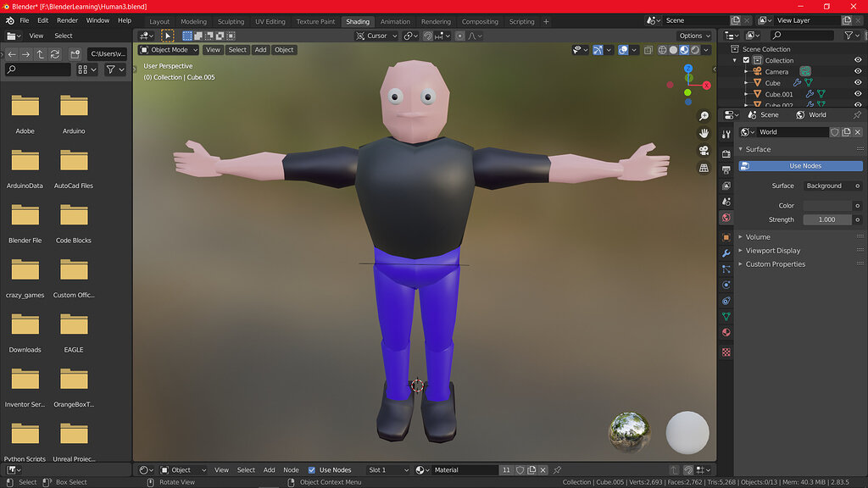Image resolution: width=868 pixels, height=488 pixels.
Task: Open the shader type Object dropdown
Action: 183,470
